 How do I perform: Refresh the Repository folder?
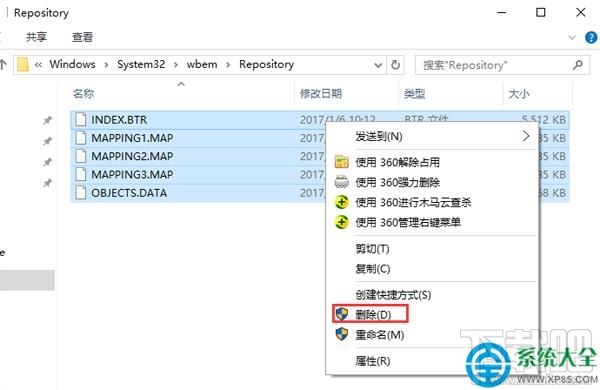tap(395, 65)
